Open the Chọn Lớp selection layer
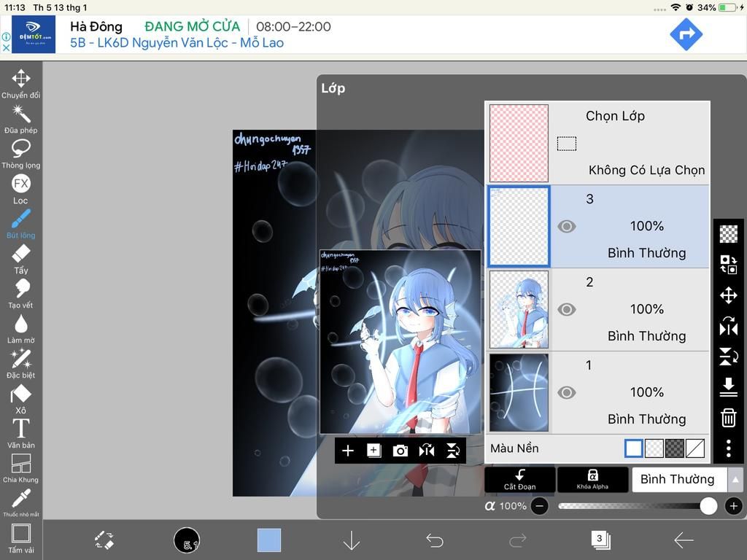 click(597, 143)
